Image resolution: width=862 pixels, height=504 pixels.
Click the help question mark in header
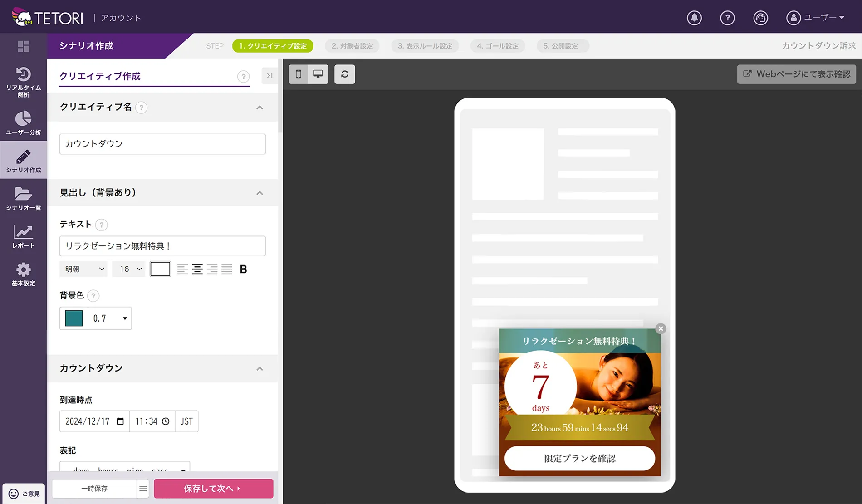[727, 18]
